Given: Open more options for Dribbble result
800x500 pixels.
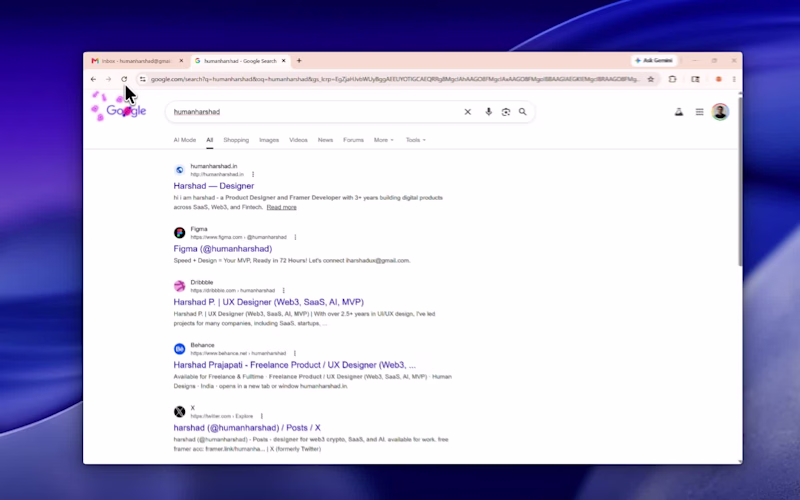Looking at the screenshot, I should 284,290.
